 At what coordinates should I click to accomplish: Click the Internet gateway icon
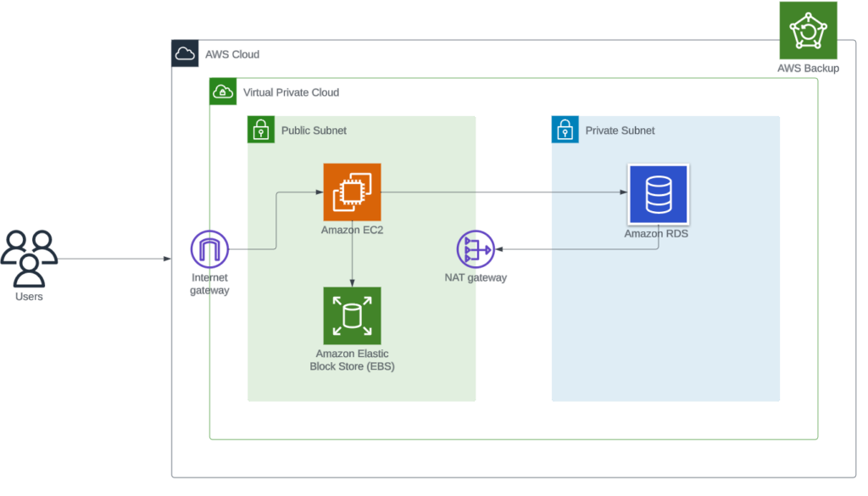210,249
